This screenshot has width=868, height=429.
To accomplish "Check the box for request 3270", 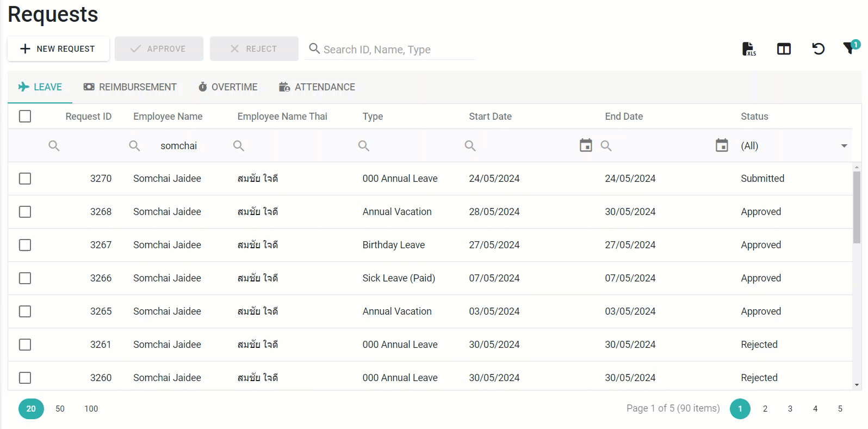I will pos(25,179).
